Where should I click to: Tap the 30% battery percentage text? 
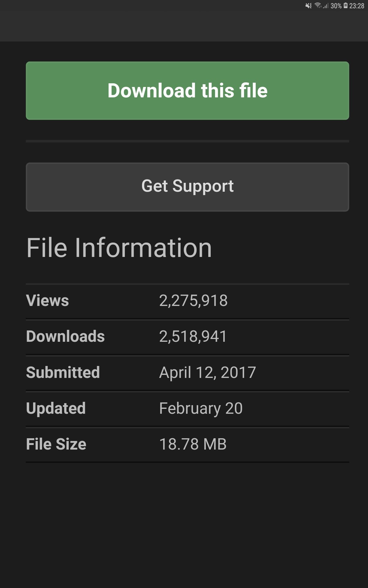tap(336, 6)
